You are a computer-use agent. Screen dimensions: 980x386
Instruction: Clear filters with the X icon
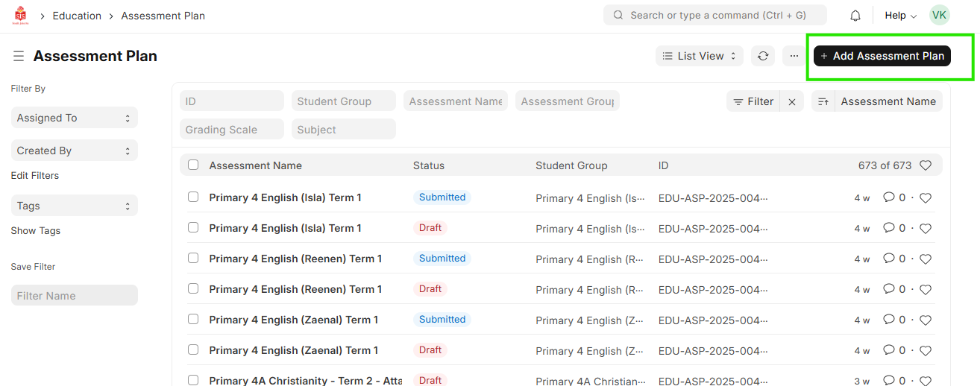tap(792, 102)
